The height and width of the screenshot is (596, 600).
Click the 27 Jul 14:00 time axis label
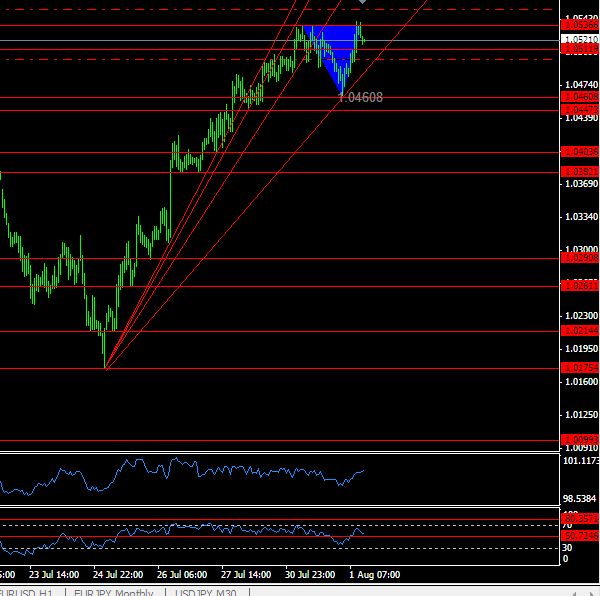point(246,575)
